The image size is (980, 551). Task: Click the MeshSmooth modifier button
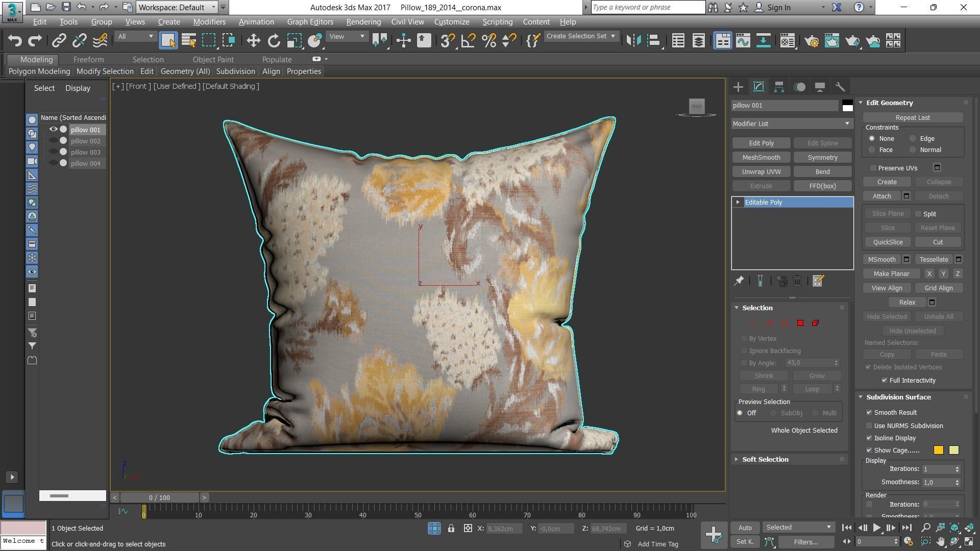pyautogui.click(x=761, y=158)
